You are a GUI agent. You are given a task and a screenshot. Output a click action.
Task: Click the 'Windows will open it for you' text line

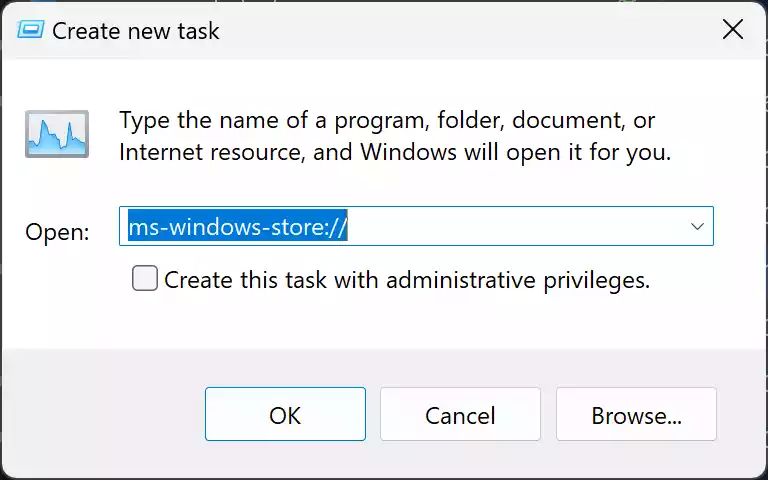click(515, 152)
